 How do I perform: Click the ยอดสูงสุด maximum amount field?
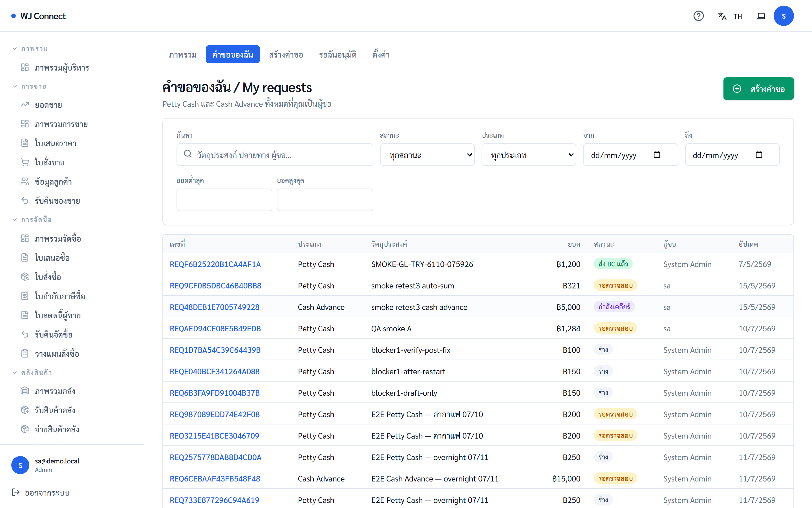(325, 200)
